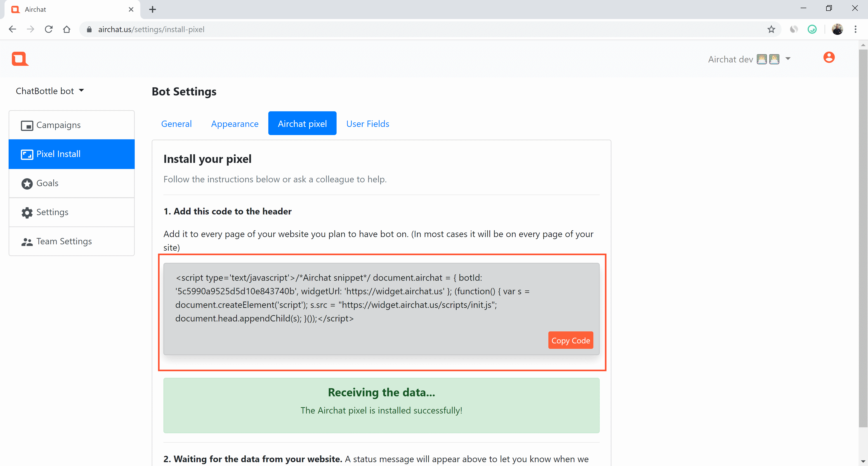Expand the ChatBottle bot dropdown
The height and width of the screenshot is (466, 868).
coord(50,91)
